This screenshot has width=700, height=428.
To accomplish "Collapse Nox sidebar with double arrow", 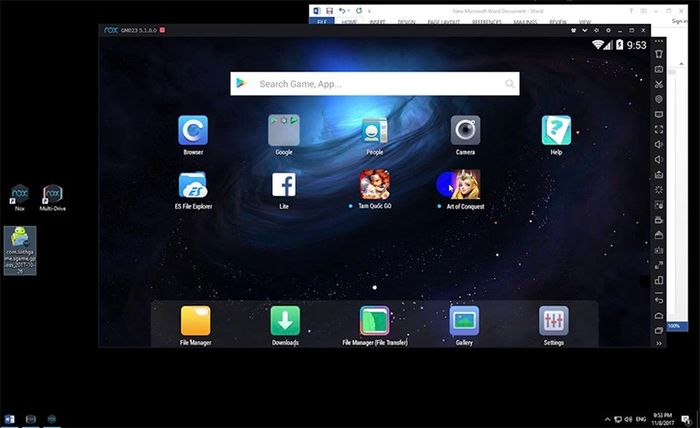I will pos(658,343).
